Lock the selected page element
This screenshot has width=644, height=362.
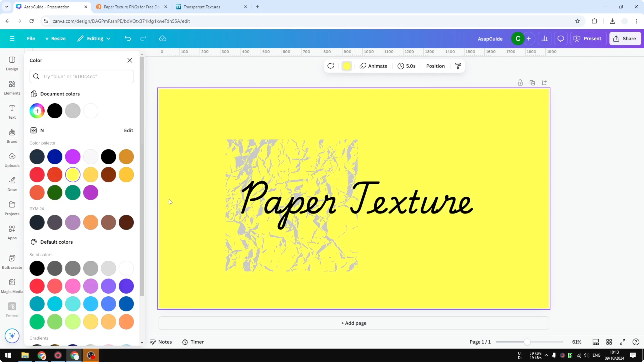tap(520, 82)
